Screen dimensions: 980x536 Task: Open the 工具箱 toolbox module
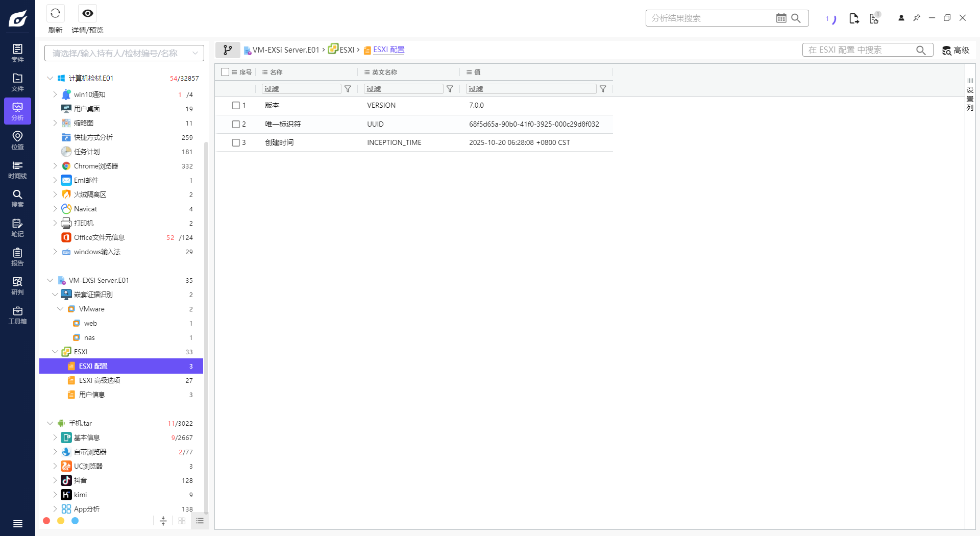coord(17,314)
